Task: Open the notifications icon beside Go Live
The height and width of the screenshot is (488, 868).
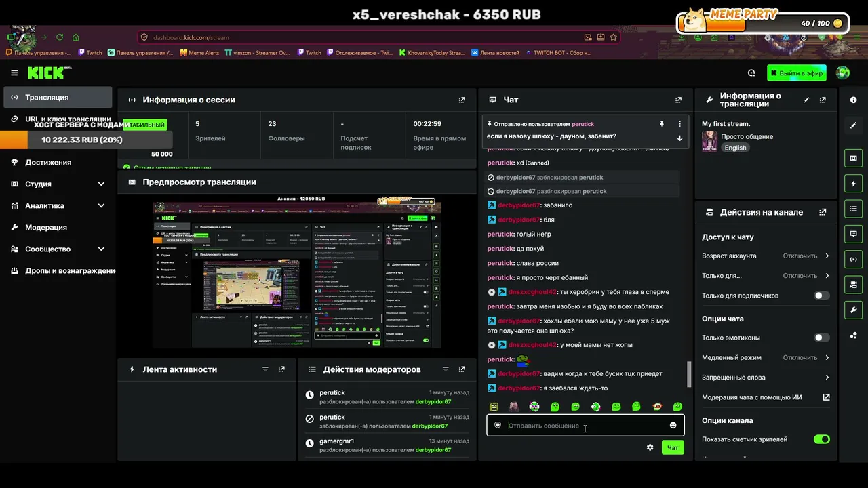Action: pos(751,73)
